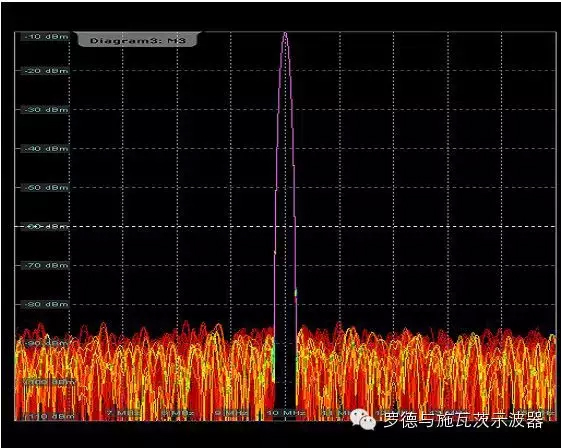Select the 9 MHz frequency label
The width and height of the screenshot is (561, 448).
click(231, 413)
